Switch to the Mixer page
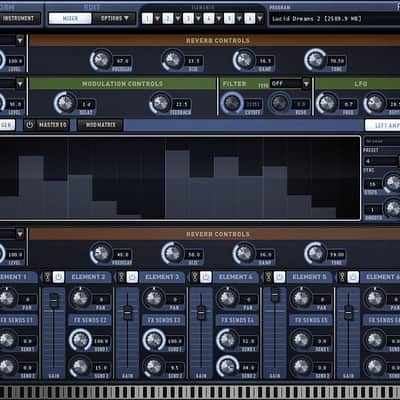Viewport: 400px width, 400px height. point(70,18)
